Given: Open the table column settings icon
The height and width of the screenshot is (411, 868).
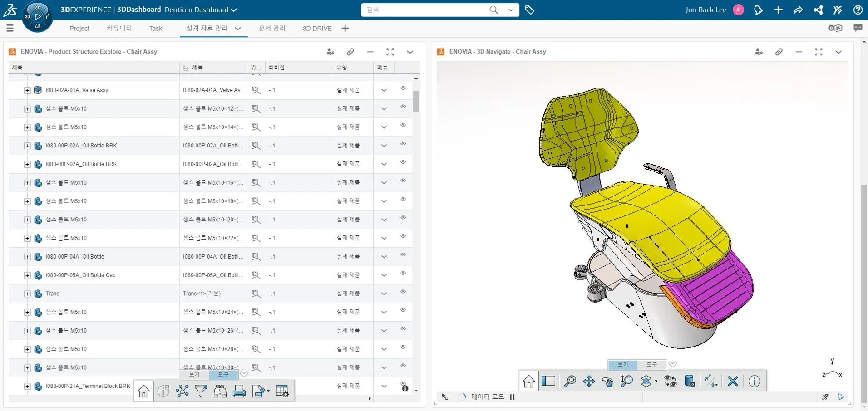Looking at the screenshot, I should pos(282,391).
